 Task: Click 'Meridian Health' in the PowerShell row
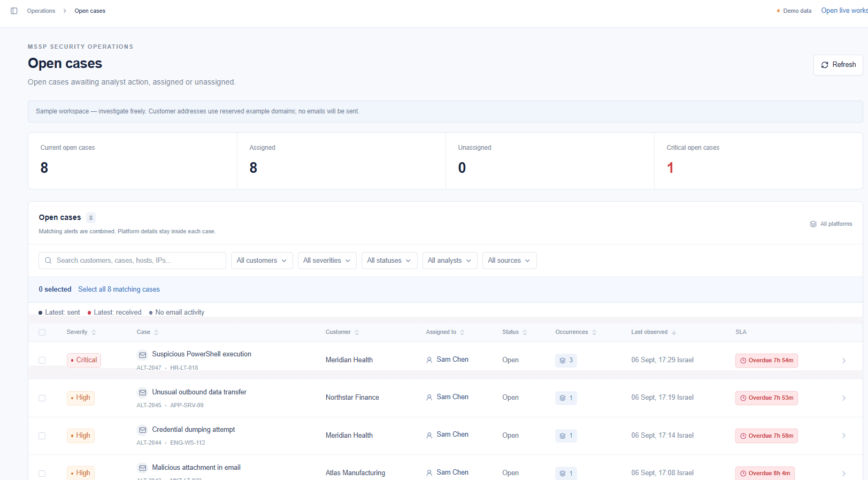349,360
